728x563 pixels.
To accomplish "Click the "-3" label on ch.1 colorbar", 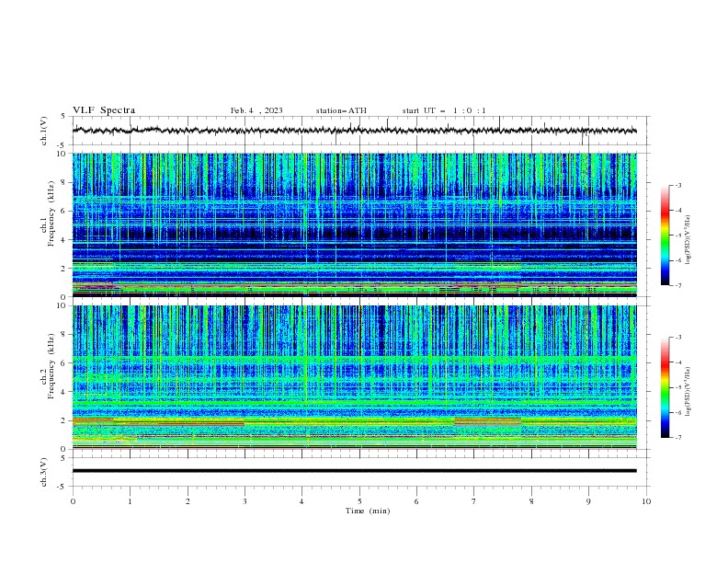I will pyautogui.click(x=677, y=185).
